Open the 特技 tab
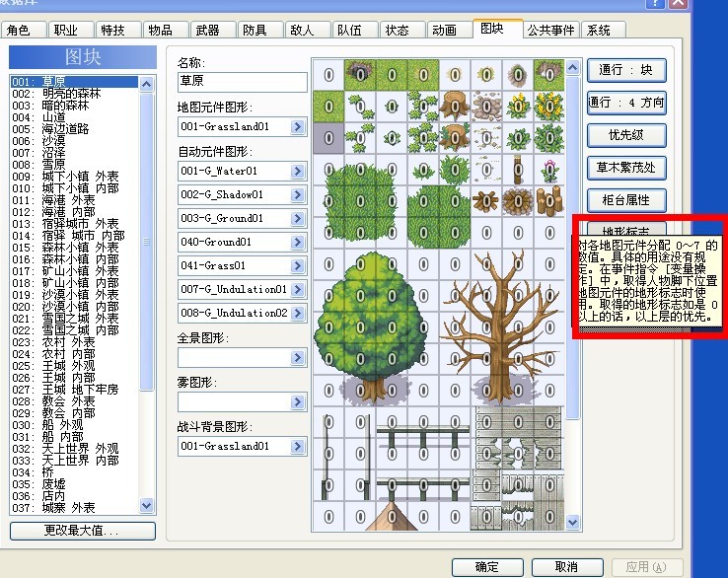This screenshot has height=578, width=728. 118,31
